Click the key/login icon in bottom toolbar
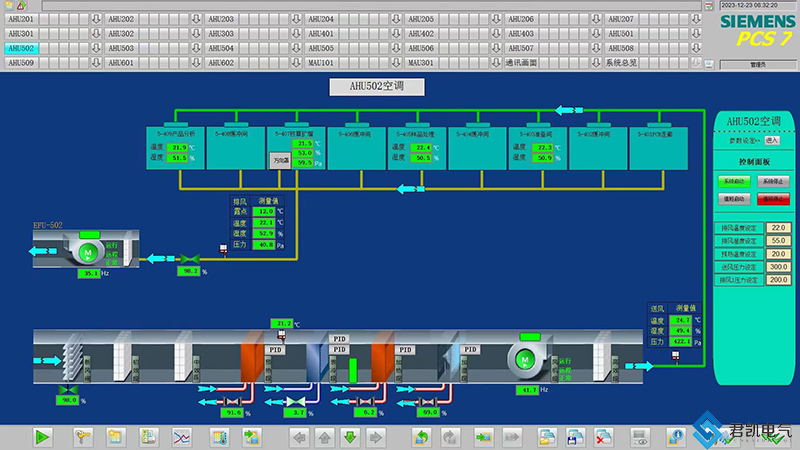The image size is (800, 450). coord(83,437)
